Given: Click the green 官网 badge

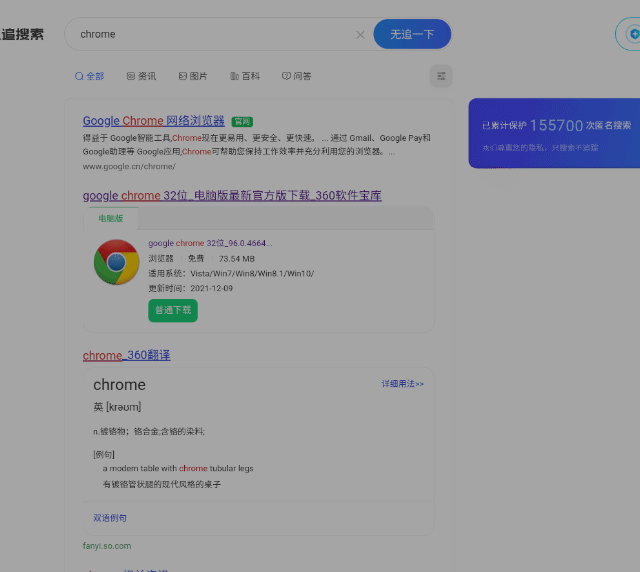Looking at the screenshot, I should point(242,121).
